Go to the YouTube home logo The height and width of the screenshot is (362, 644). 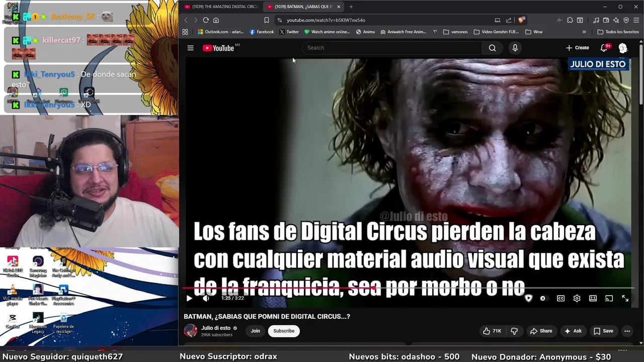218,48
